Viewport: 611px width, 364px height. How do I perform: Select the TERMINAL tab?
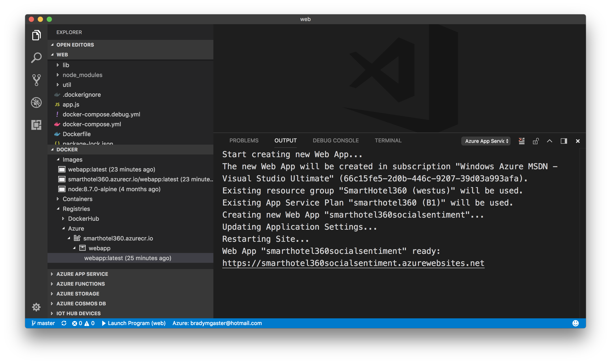[387, 140]
